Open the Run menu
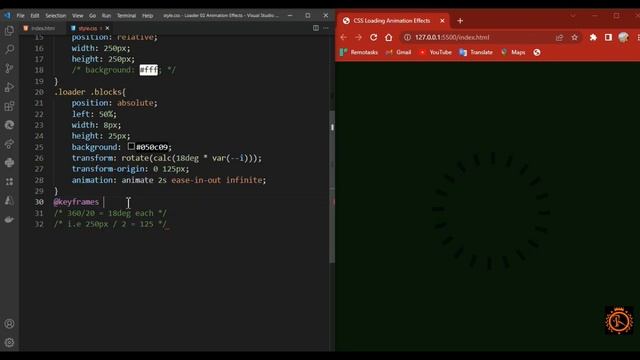 (106, 16)
